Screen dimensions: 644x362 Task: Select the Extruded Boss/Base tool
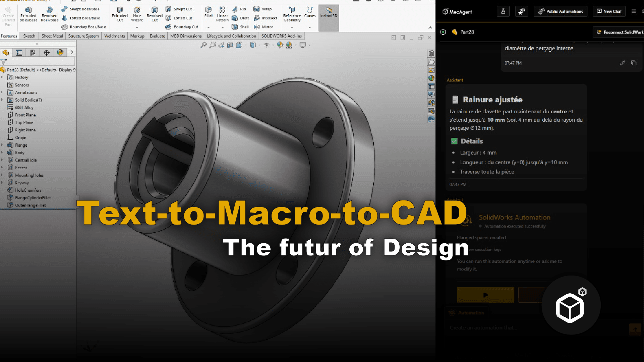[28, 14]
